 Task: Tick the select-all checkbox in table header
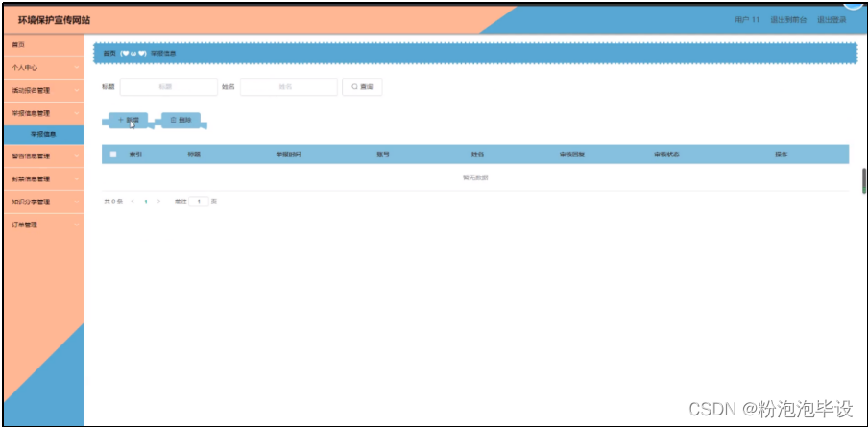[113, 154]
